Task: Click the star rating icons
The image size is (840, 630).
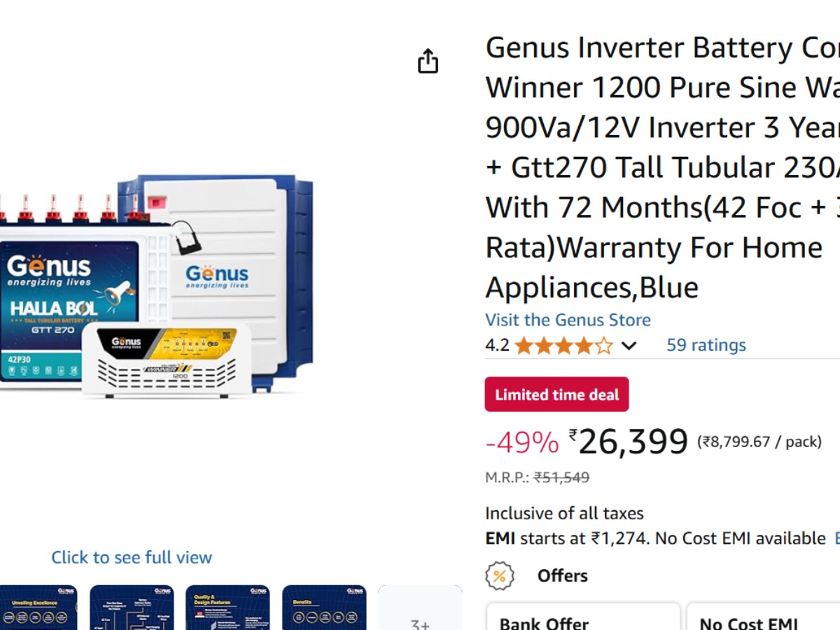Action: (x=563, y=346)
